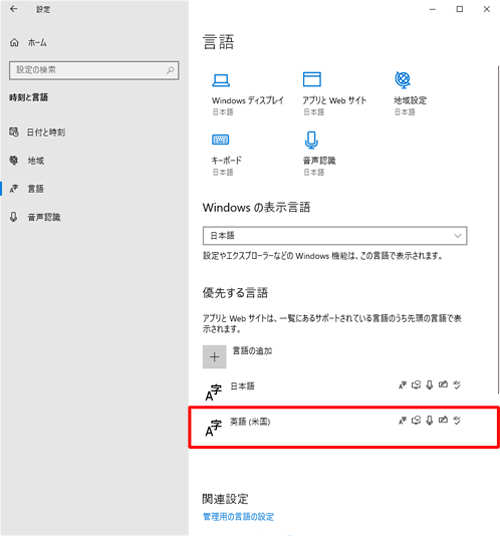Screen dimensions: 500x536
Task: Click 日本語 row spell check feature icon
Action: pyautogui.click(x=457, y=385)
